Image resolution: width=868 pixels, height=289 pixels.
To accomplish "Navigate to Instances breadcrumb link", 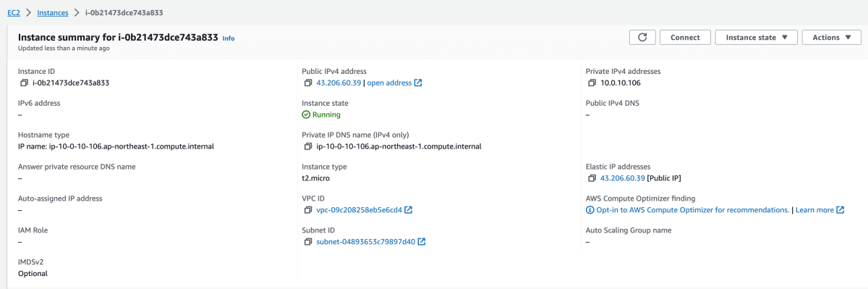I will (53, 12).
